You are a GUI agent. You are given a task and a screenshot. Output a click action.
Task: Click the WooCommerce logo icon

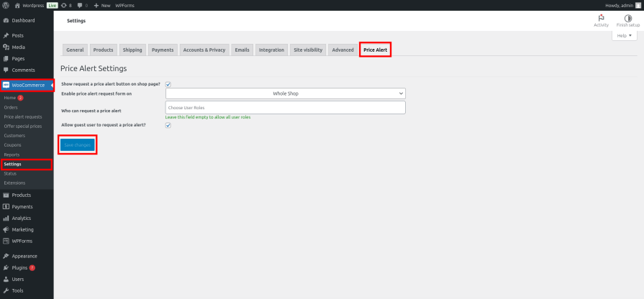(6, 86)
